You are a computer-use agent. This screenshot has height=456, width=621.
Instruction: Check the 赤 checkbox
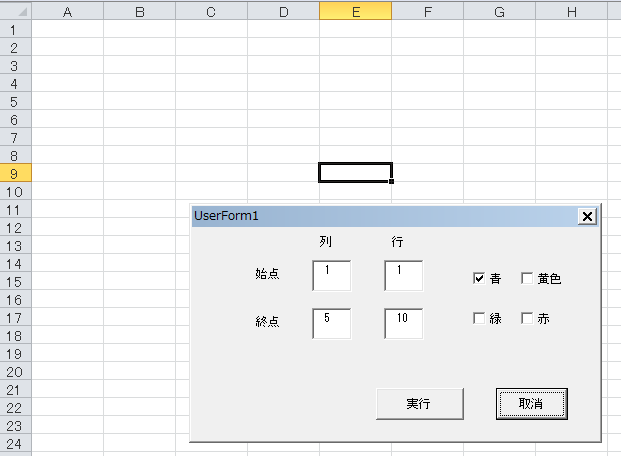coord(527,319)
